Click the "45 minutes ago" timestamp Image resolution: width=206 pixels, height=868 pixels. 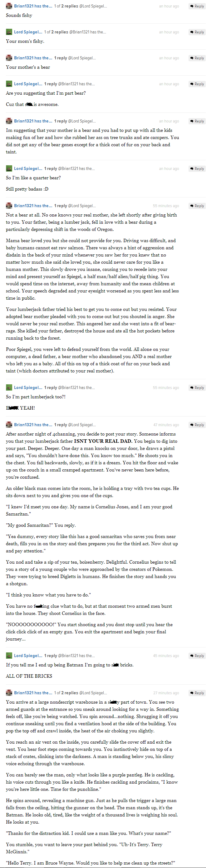pos(166,656)
